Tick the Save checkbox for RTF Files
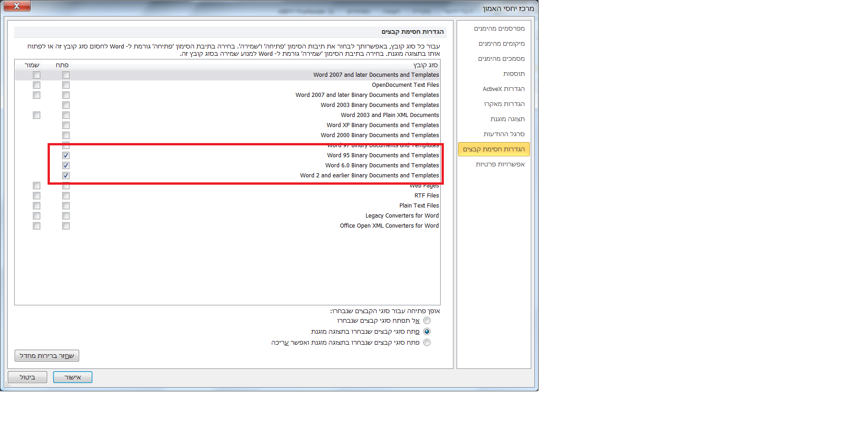This screenshot has width=868, height=437. coord(37,196)
